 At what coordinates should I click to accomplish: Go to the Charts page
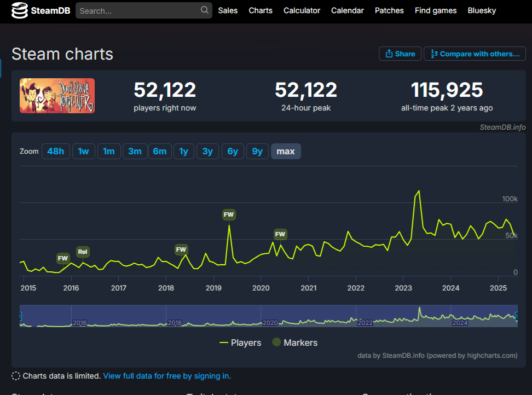tap(261, 10)
